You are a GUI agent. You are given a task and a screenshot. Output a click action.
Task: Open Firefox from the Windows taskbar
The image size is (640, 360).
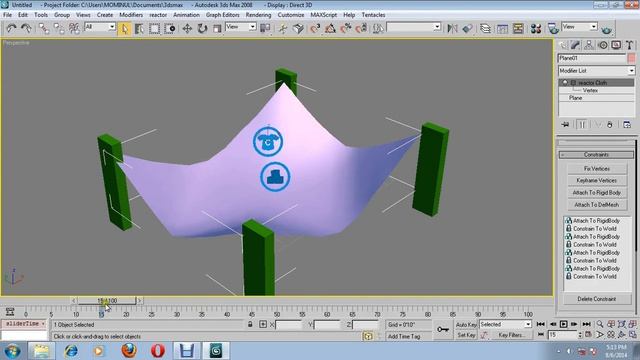(x=129, y=351)
